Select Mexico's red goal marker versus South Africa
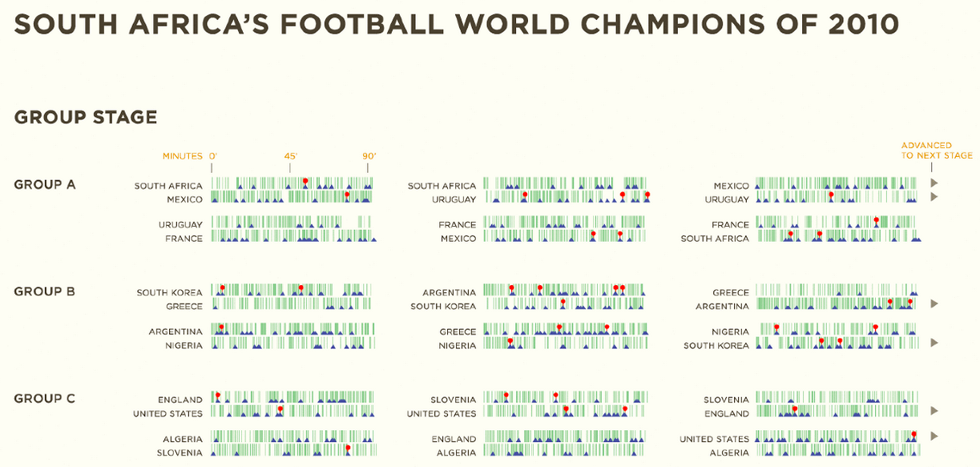Image resolution: width=980 pixels, height=467 pixels. 347,194
